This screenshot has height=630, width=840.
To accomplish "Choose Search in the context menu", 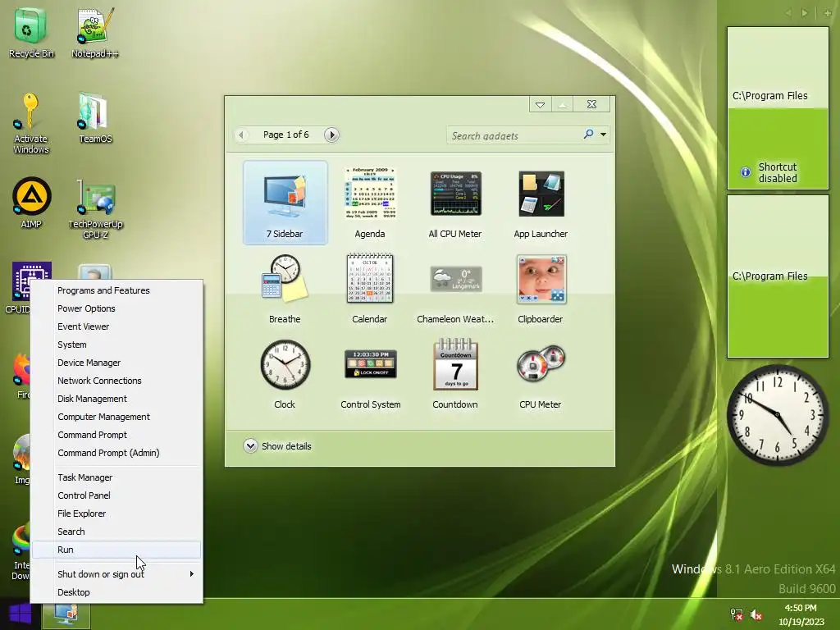I will 116,532.
